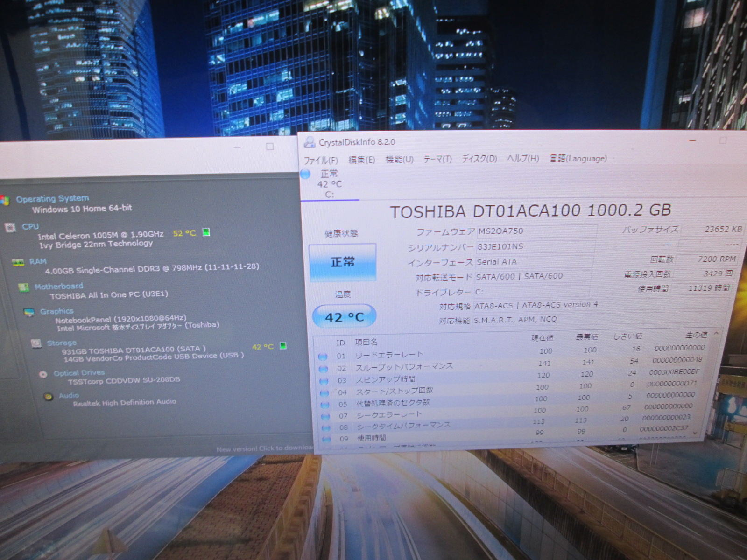Click the Motherboard icon in Speccy
The image size is (747, 560).
23,287
